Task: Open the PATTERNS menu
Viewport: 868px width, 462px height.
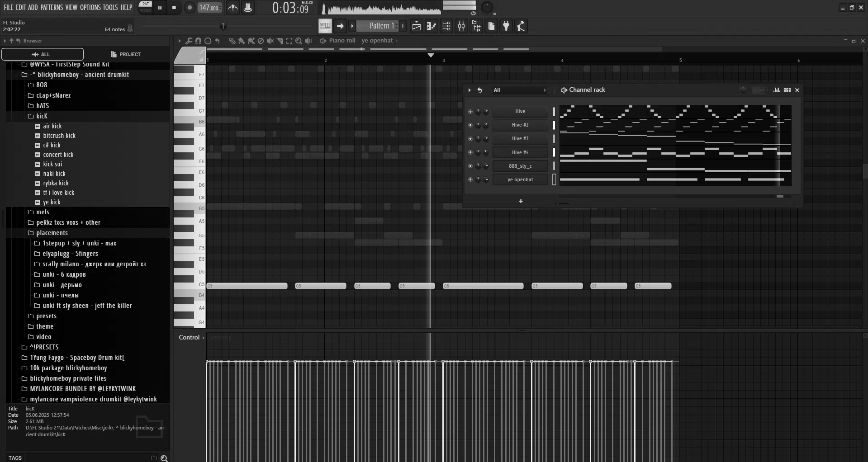Action: [x=52, y=7]
